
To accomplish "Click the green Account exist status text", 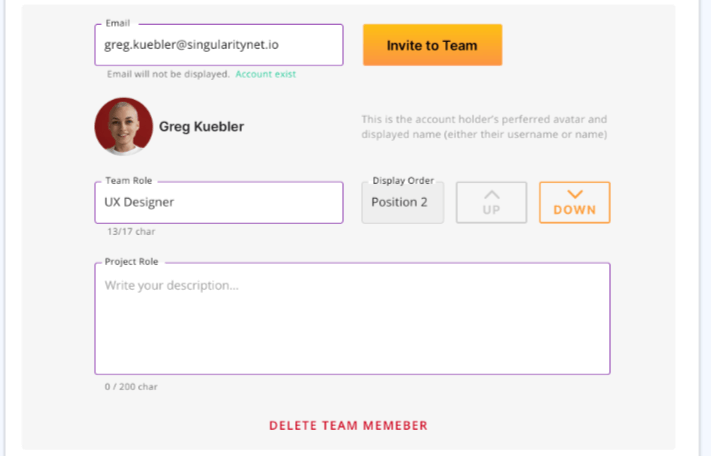I will pos(265,74).
